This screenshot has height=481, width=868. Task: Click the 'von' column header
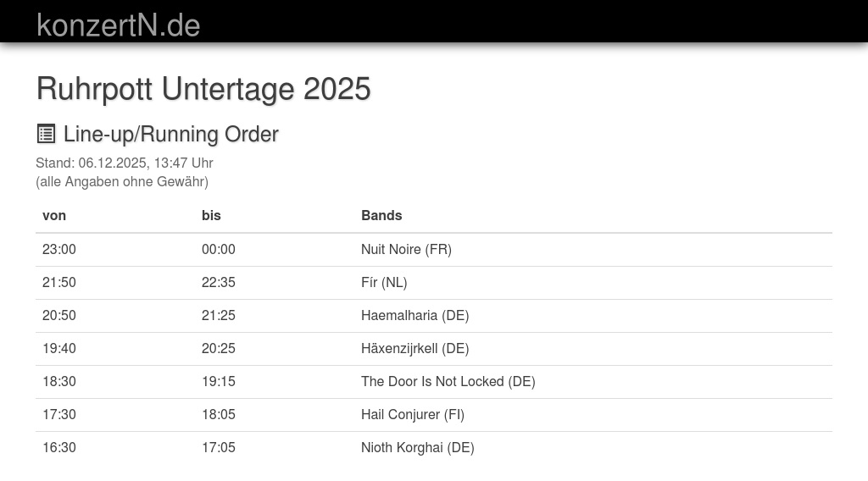tap(54, 215)
